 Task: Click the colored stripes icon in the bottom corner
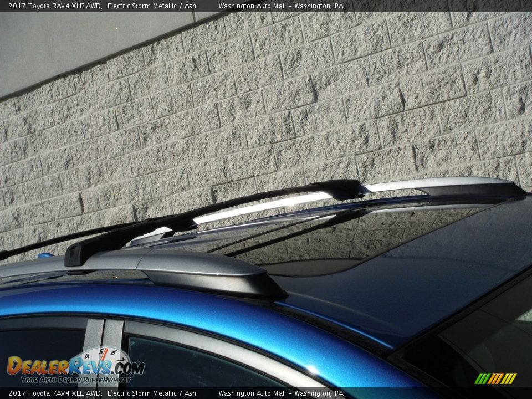(495, 378)
